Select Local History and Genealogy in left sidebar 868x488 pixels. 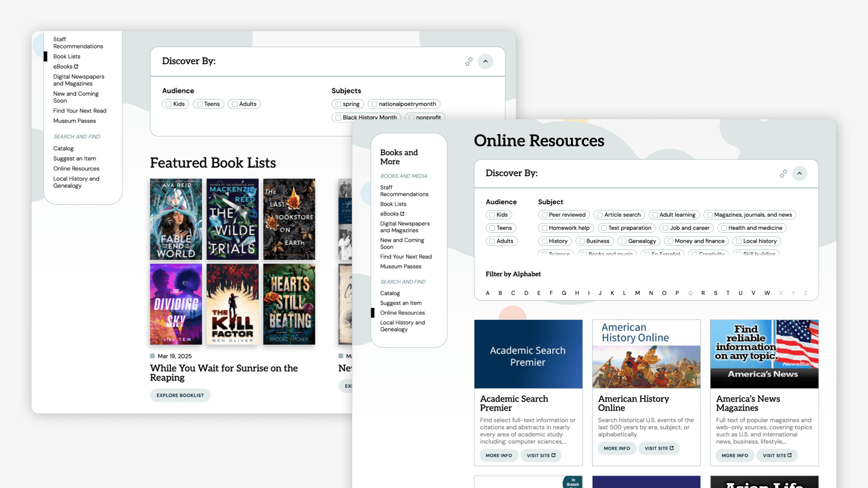pos(76,182)
